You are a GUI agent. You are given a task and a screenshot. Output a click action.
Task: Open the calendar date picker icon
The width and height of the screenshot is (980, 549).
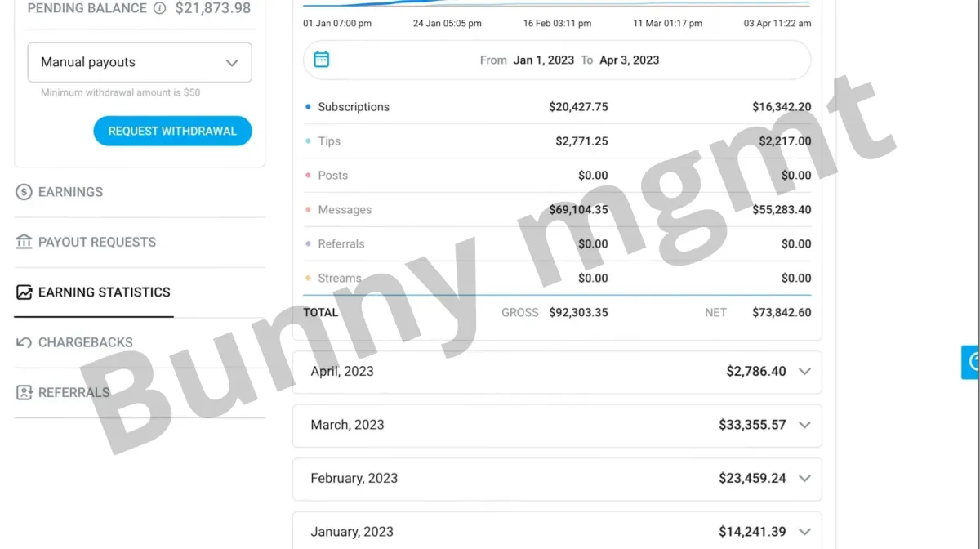(322, 60)
